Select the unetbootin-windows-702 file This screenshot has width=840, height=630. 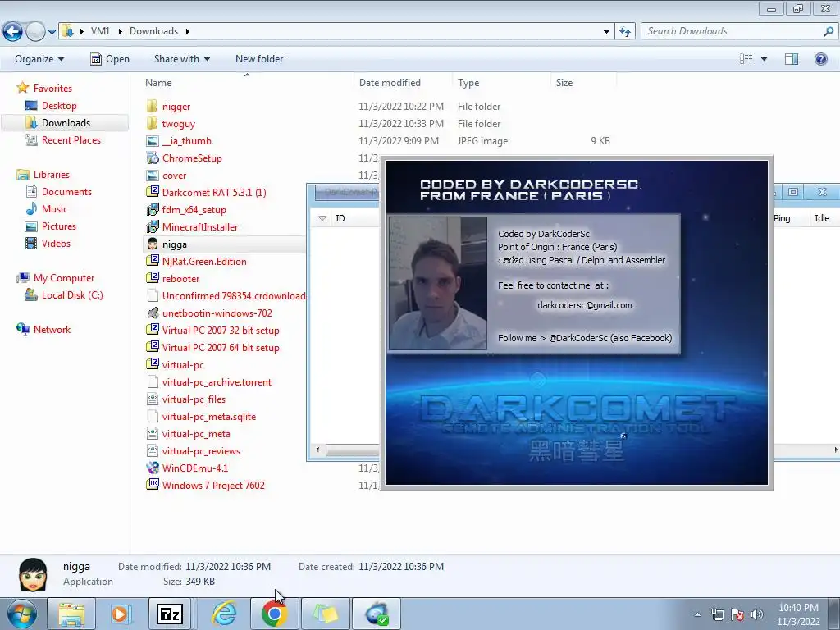(x=217, y=313)
